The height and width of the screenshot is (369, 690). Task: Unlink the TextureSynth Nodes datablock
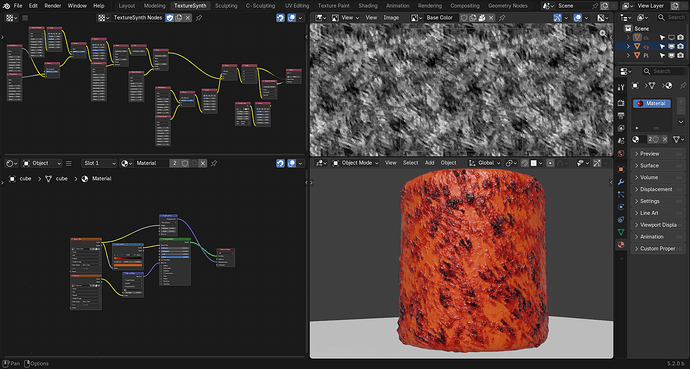[x=187, y=18]
